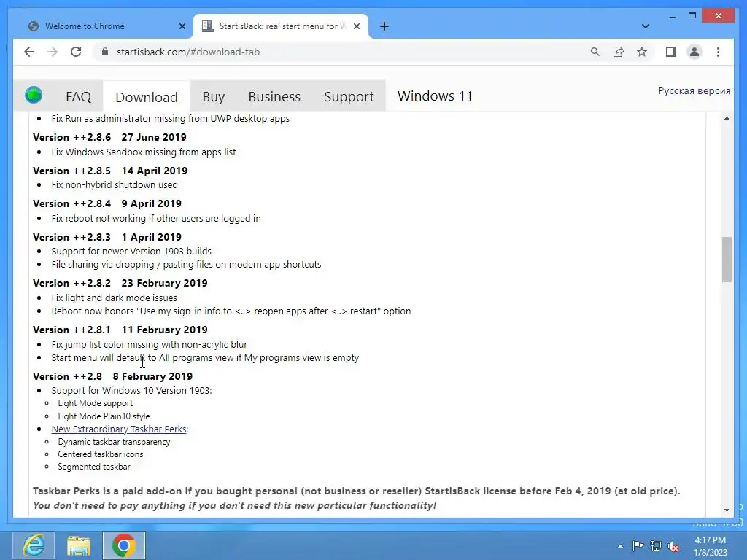Open the Business tab
Screen dimensions: 747x560
[x=274, y=97]
